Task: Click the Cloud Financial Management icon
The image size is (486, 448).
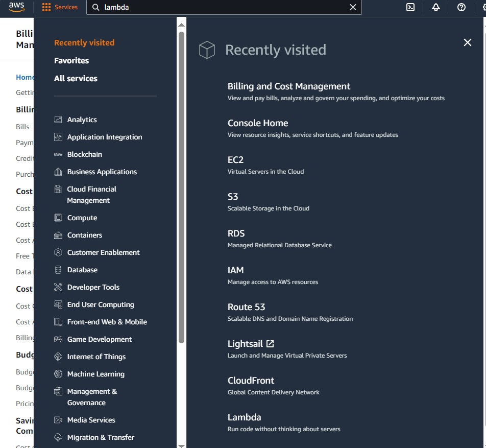Action: (58, 189)
